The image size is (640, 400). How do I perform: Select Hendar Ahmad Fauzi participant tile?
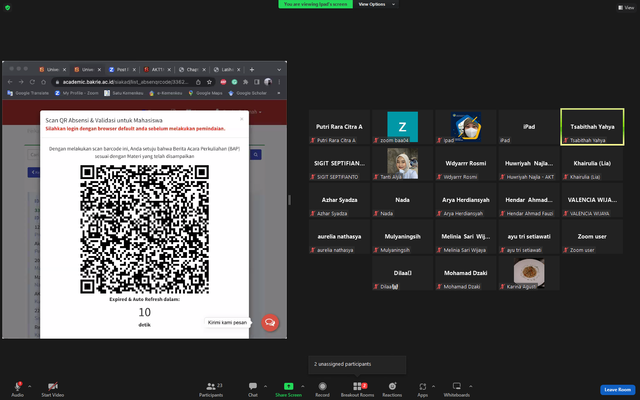[x=529, y=200]
